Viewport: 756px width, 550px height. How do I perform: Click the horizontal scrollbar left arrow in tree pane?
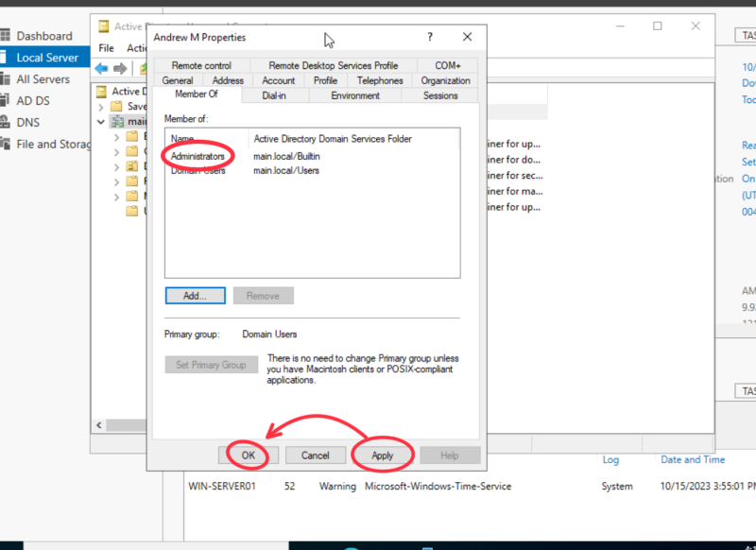(x=97, y=426)
